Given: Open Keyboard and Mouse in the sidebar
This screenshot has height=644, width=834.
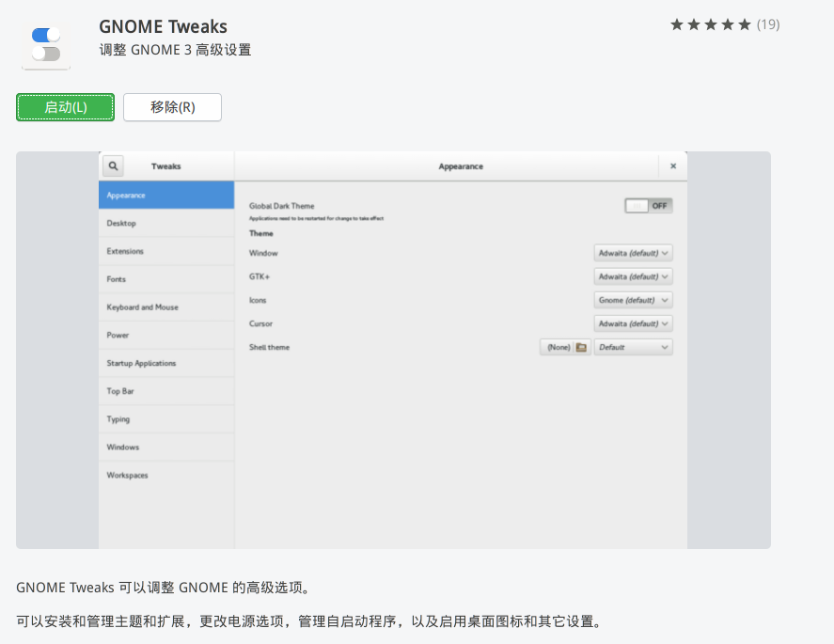Looking at the screenshot, I should (165, 307).
